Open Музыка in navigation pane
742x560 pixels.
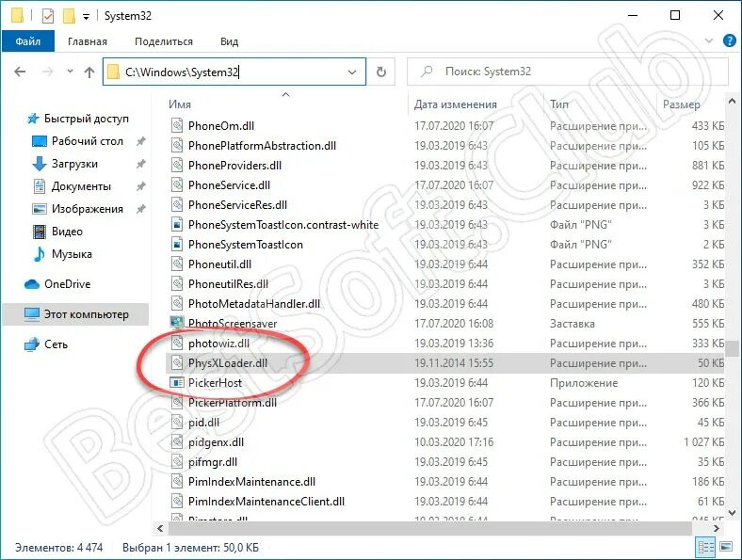pyautogui.click(x=62, y=254)
